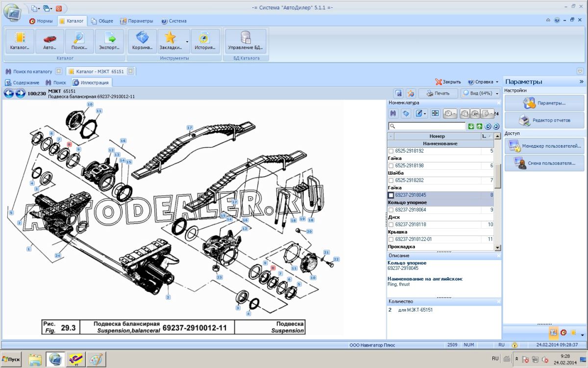Viewport: 588px width, 368px height.
Task: Switch to the Поиск по каталогу document tab
Action: pyautogui.click(x=32, y=71)
